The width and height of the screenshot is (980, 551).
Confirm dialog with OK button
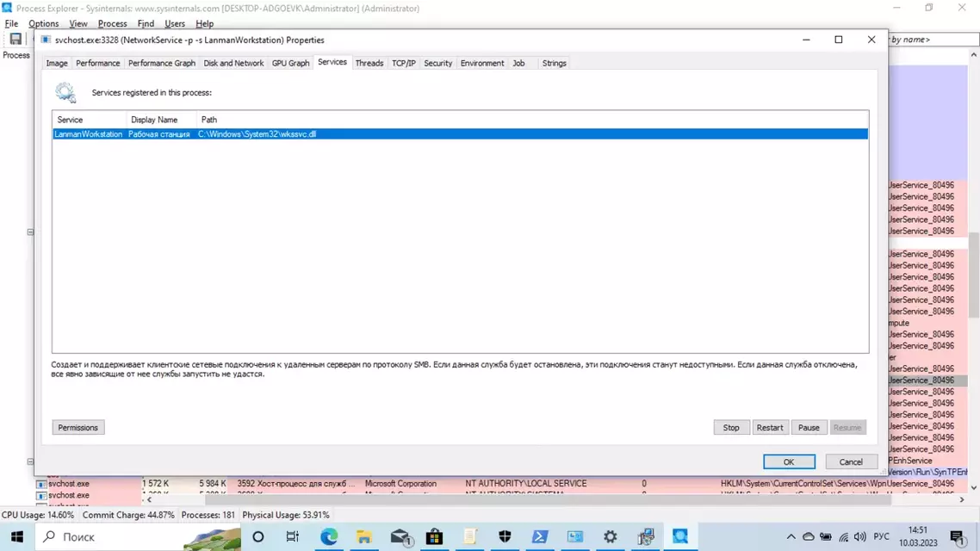tap(789, 461)
